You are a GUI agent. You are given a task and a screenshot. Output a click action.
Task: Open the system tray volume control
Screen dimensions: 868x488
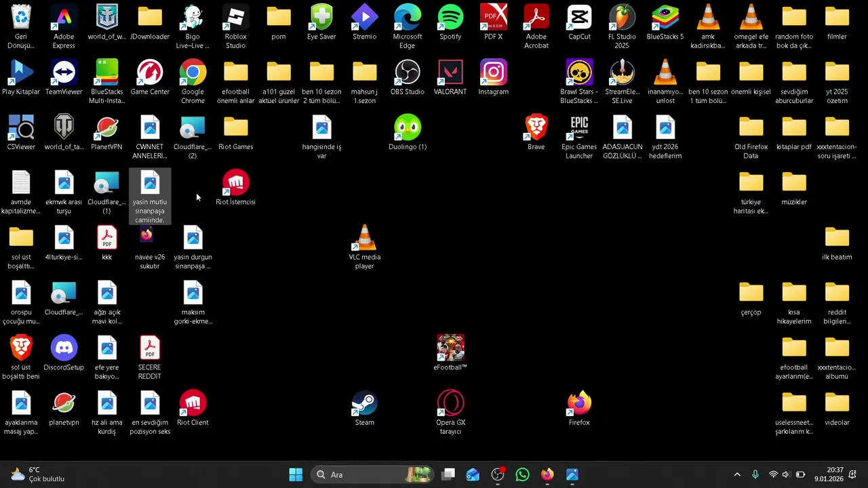[x=786, y=474]
